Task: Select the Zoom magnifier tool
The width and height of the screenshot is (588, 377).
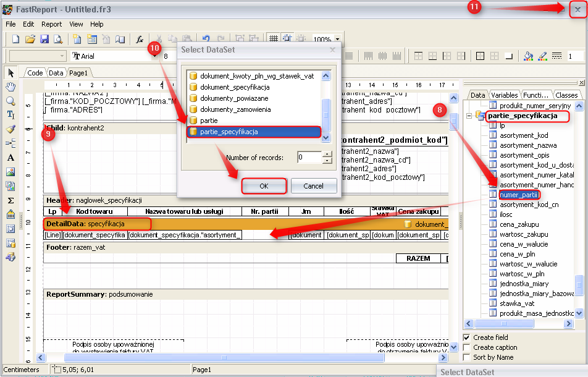Action: (10, 101)
